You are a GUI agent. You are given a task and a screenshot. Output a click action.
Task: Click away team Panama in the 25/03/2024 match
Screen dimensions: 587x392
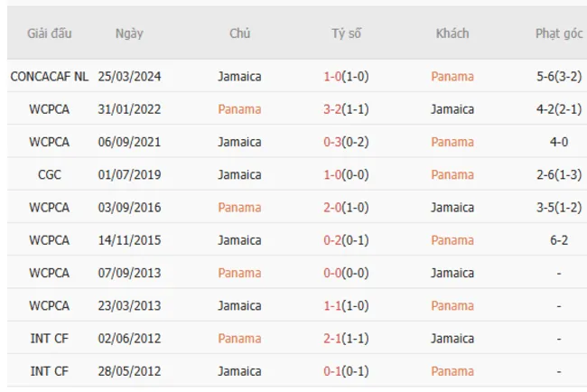point(452,77)
